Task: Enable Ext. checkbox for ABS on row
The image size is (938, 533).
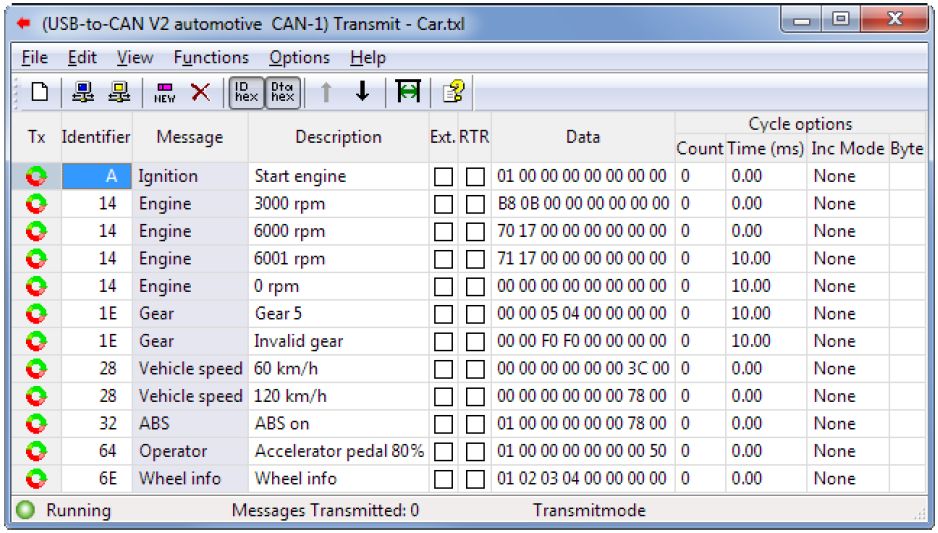Action: coord(443,425)
